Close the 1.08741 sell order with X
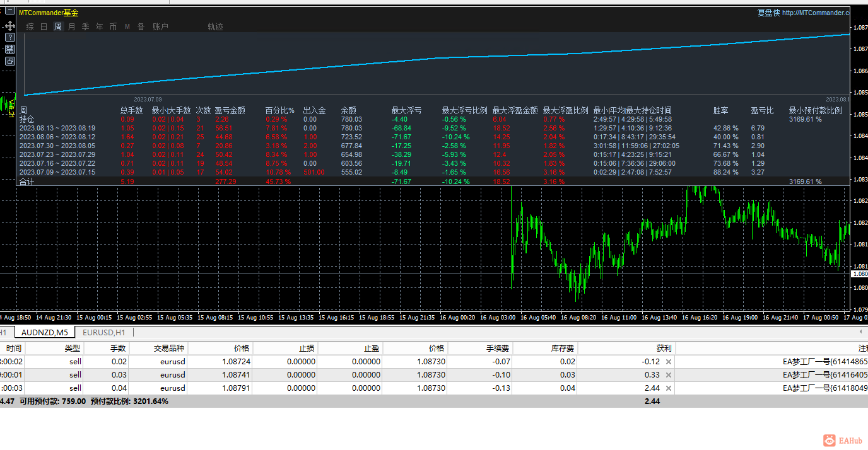Image resolution: width=868 pixels, height=450 pixels. pos(669,375)
